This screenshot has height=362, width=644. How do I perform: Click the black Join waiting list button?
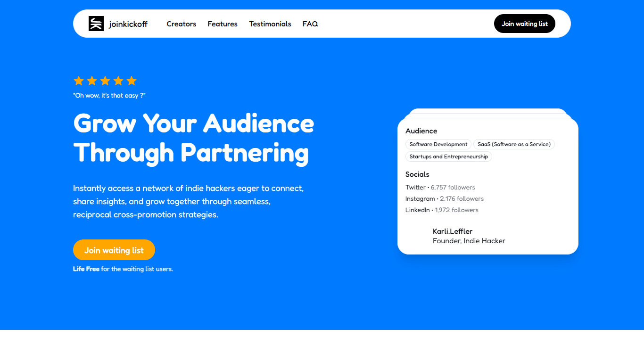(525, 24)
